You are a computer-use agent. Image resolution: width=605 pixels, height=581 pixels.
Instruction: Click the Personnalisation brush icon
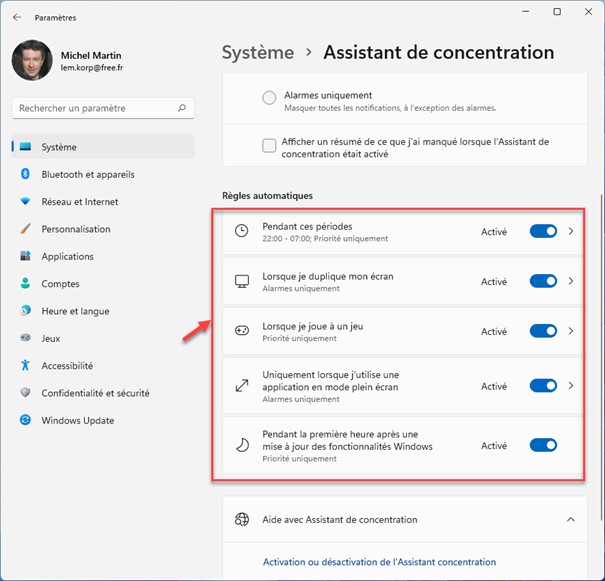[x=25, y=229]
